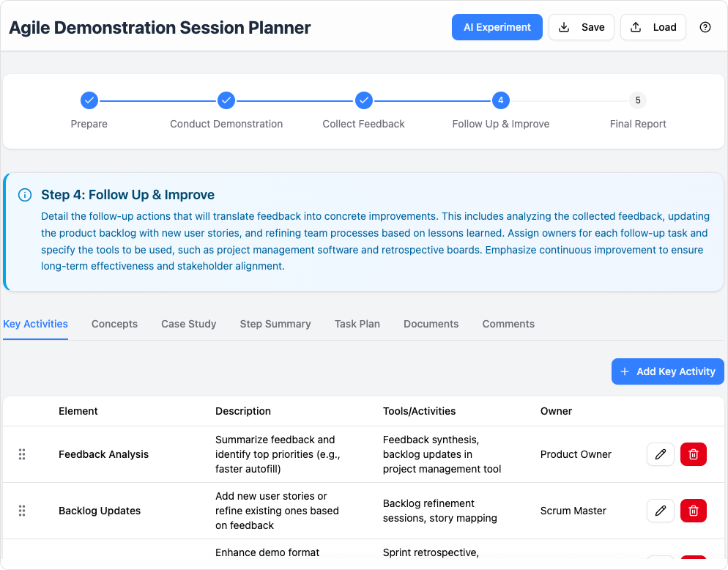Open the Case Study tab
Image resolution: width=728 pixels, height=570 pixels.
pos(188,325)
